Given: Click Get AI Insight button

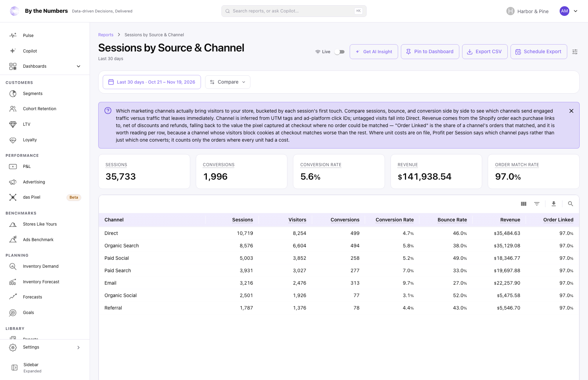Looking at the screenshot, I should (374, 52).
